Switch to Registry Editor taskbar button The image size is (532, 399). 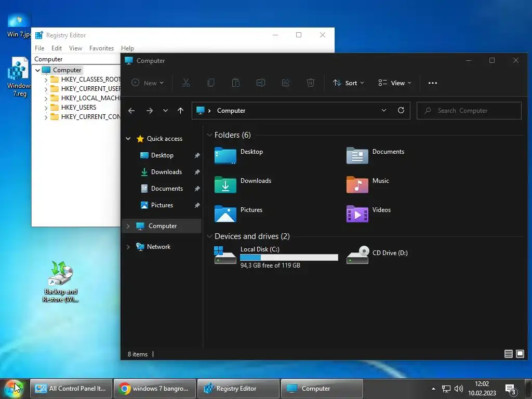click(238, 389)
